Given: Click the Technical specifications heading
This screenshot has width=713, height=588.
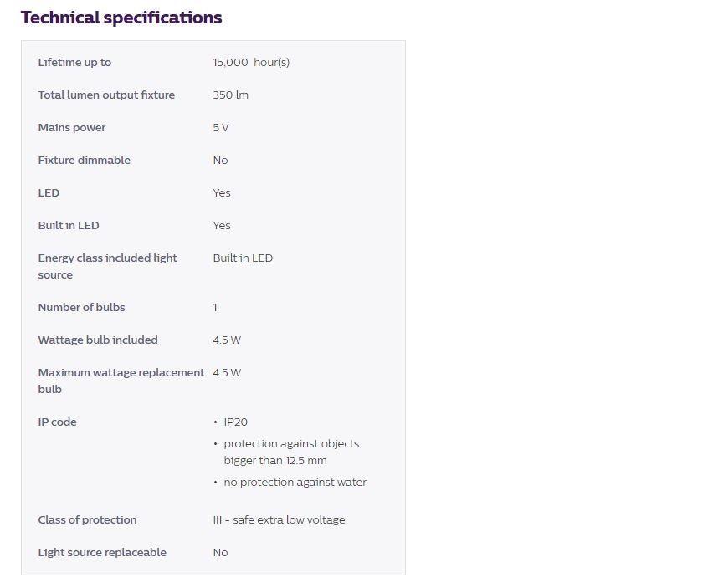Looking at the screenshot, I should [121, 18].
